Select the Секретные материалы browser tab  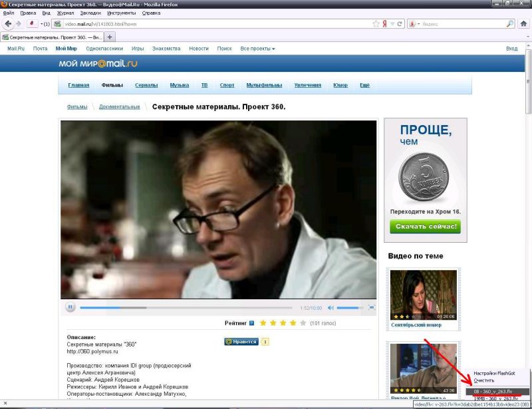click(52, 37)
